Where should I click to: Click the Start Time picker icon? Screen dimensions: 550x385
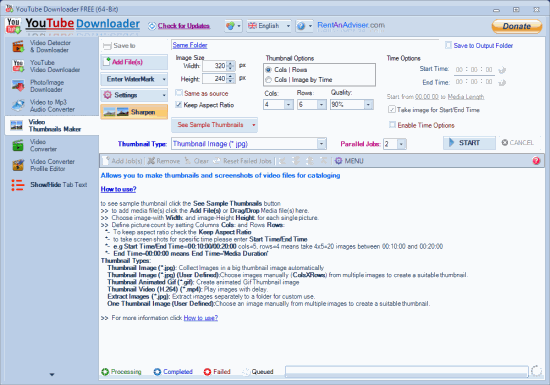pyautogui.click(x=502, y=70)
